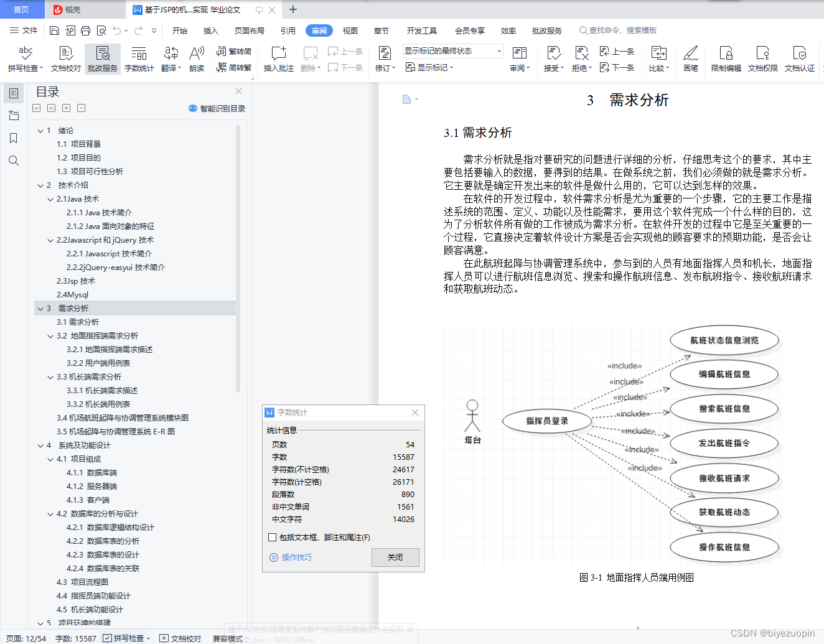
Task: Click smart recognize TOC (智能识别目录)
Action: 217,108
